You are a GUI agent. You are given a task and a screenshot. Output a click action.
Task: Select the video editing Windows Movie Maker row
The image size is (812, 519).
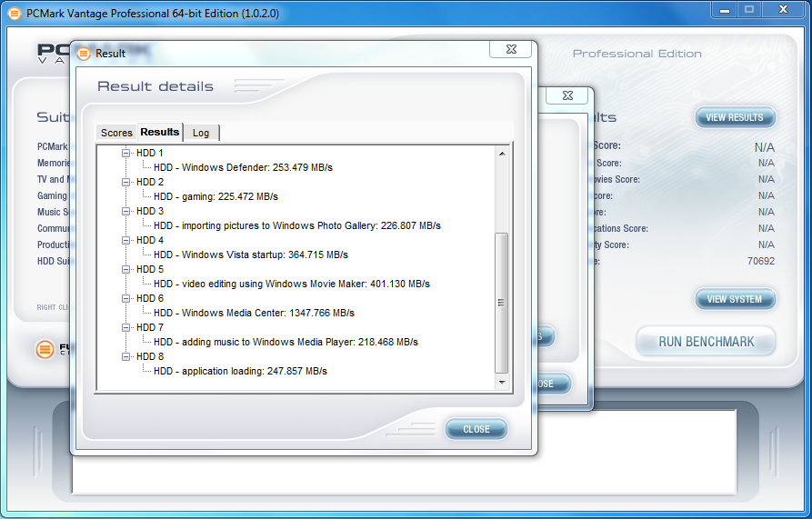[292, 284]
